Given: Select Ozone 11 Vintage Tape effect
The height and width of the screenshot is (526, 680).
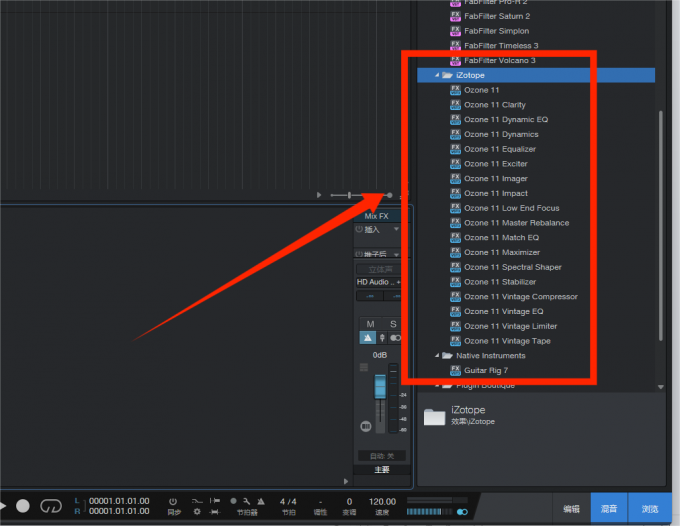Looking at the screenshot, I should pos(507,341).
